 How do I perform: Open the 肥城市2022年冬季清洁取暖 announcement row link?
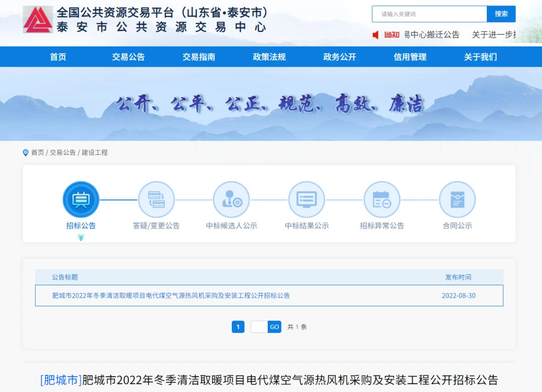[x=171, y=296]
